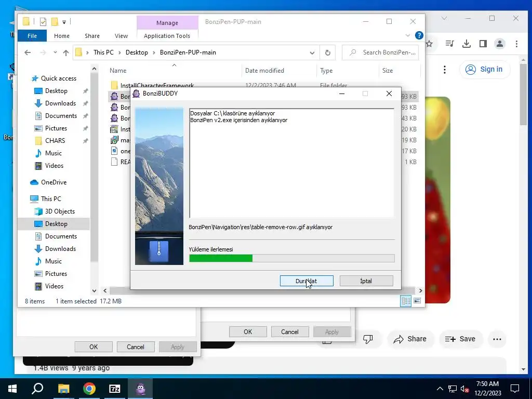Image resolution: width=532 pixels, height=399 pixels.
Task: Click the extraction log text area
Action: click(292, 163)
